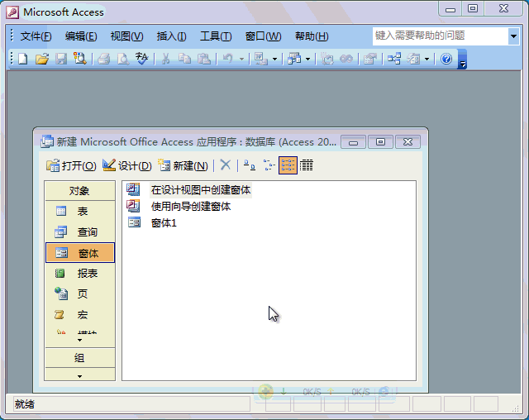Click the 打开(O) button
Viewport: 529px width, 420px height.
71,165
